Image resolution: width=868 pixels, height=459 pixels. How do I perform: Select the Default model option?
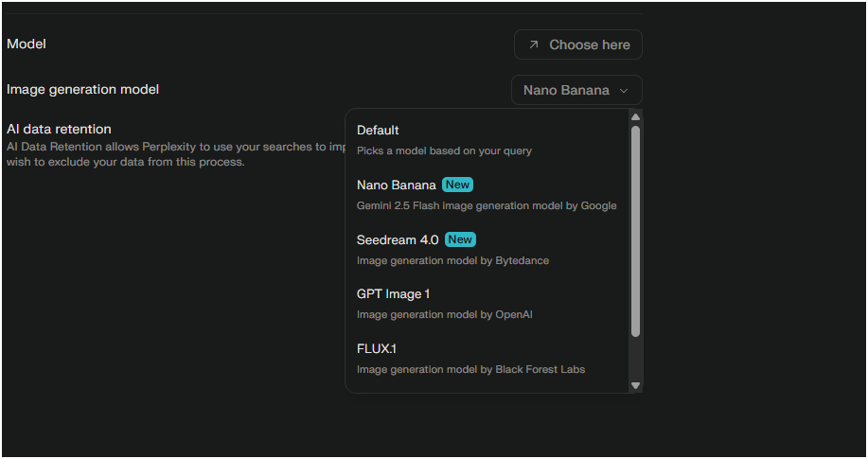pyautogui.click(x=487, y=140)
